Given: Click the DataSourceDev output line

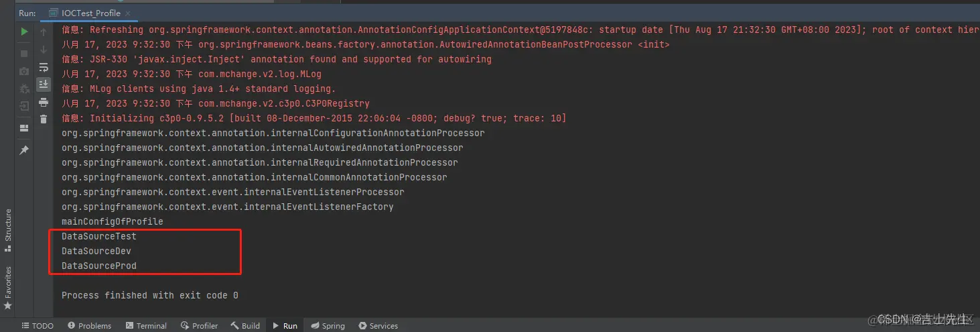Looking at the screenshot, I should (96, 251).
